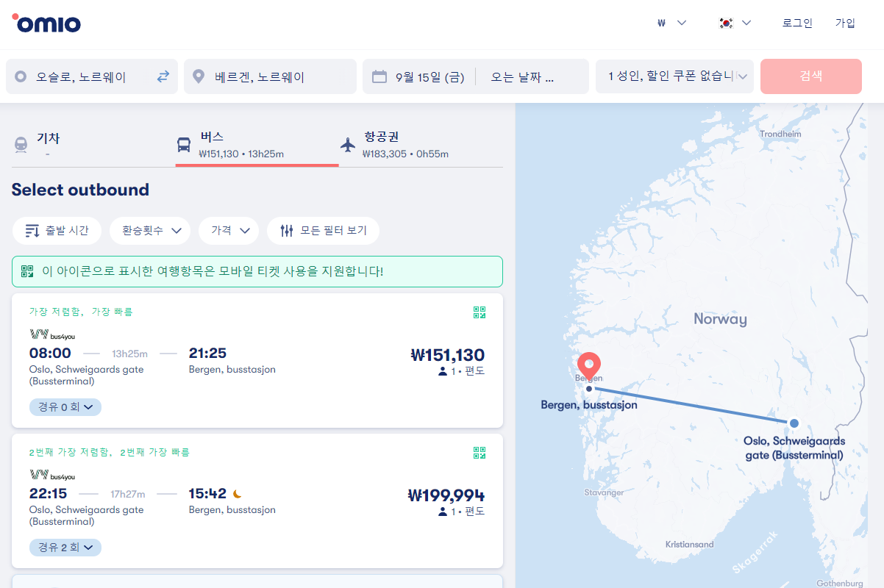Click QR ticket icon on 22:15 trip

[x=480, y=453]
